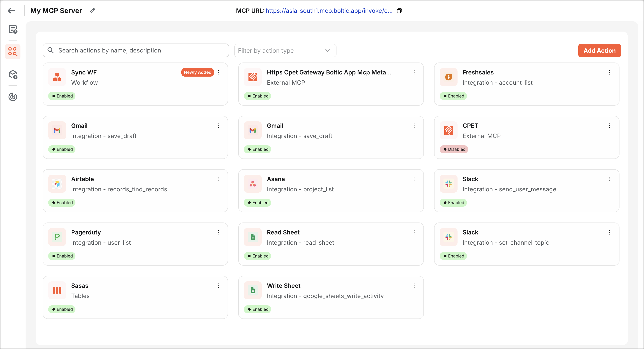Go back using the left arrow
The height and width of the screenshot is (349, 644).
pyautogui.click(x=12, y=10)
